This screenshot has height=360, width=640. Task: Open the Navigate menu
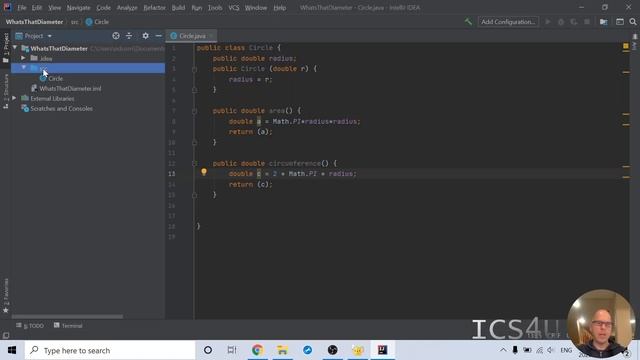point(78,8)
